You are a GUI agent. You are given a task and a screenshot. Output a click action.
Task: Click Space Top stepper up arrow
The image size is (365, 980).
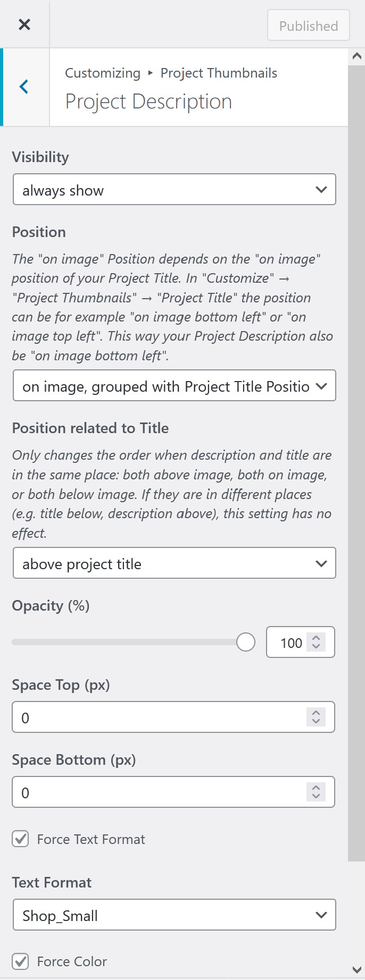tap(316, 713)
